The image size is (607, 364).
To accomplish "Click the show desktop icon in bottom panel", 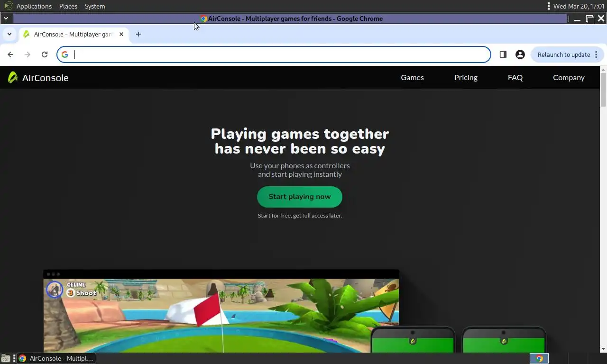I will pyautogui.click(x=6, y=359).
